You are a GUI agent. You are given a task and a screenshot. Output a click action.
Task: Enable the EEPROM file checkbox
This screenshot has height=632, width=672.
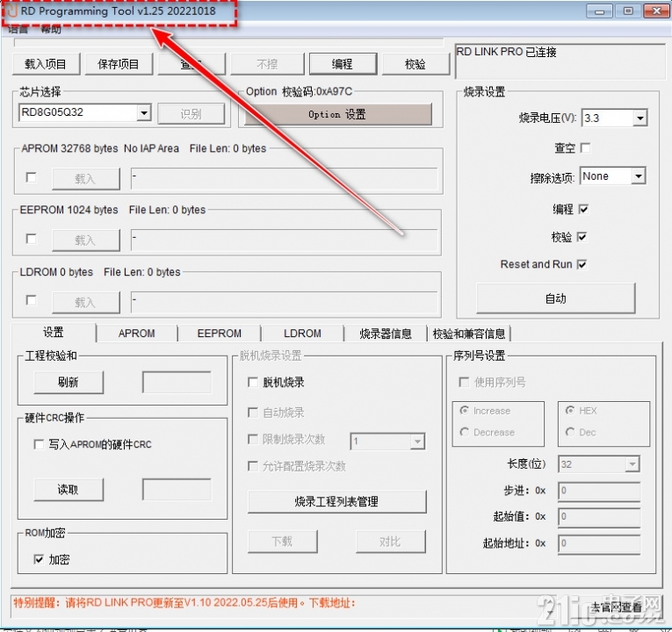[x=31, y=239]
